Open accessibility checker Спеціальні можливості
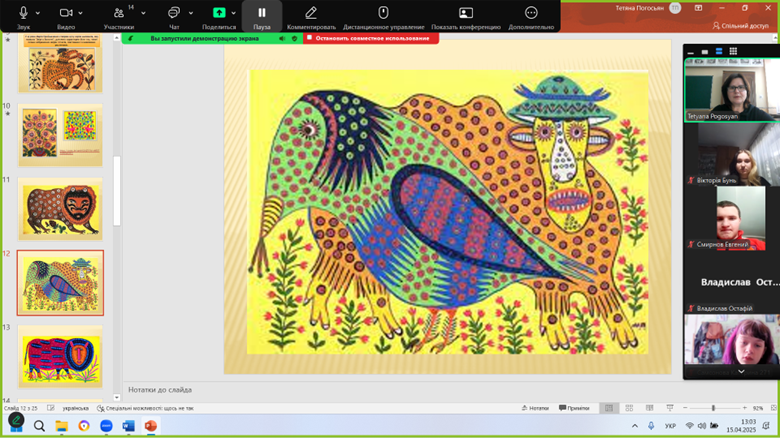 (145, 408)
